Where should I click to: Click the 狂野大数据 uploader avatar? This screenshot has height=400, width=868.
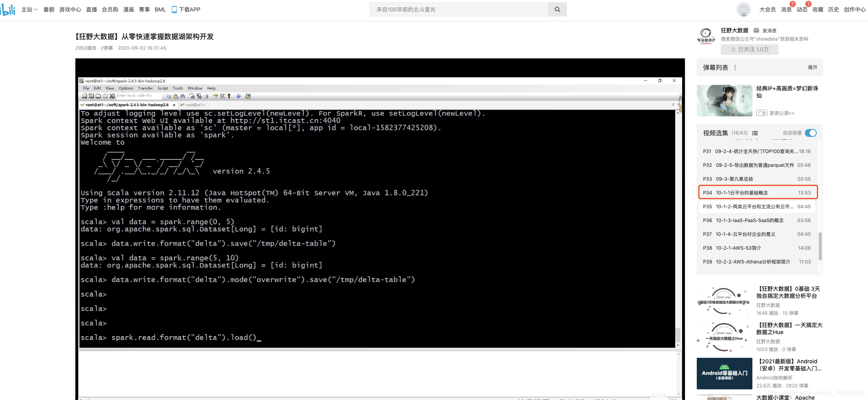(x=706, y=36)
